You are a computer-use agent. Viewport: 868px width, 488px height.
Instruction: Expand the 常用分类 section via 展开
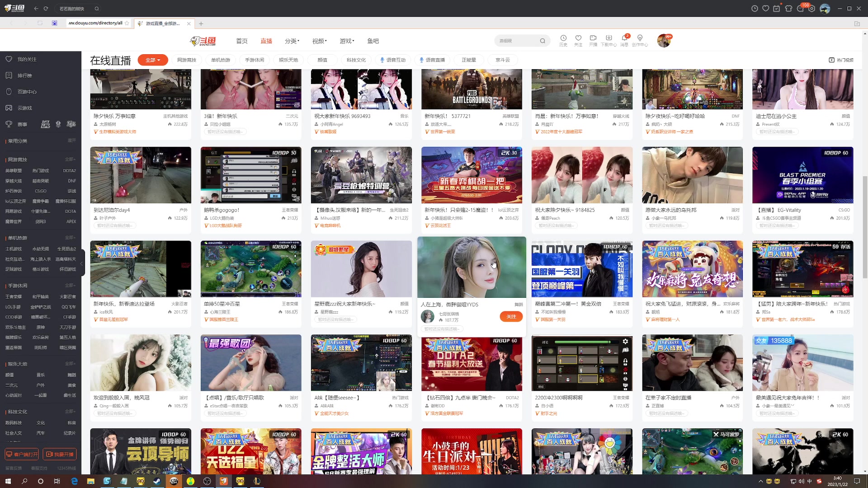71,141
